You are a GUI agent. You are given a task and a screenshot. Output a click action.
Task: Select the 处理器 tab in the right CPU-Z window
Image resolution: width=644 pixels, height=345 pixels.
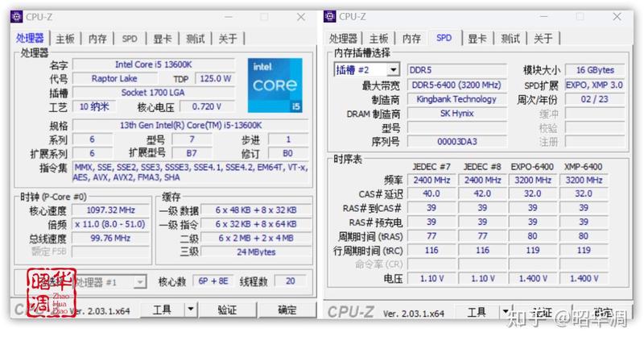coord(343,39)
